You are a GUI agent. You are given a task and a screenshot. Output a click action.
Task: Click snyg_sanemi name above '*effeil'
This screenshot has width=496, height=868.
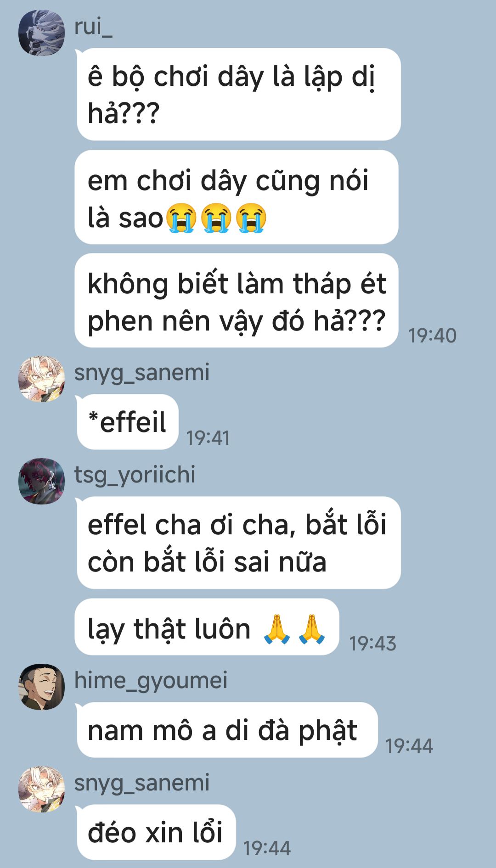click(141, 372)
